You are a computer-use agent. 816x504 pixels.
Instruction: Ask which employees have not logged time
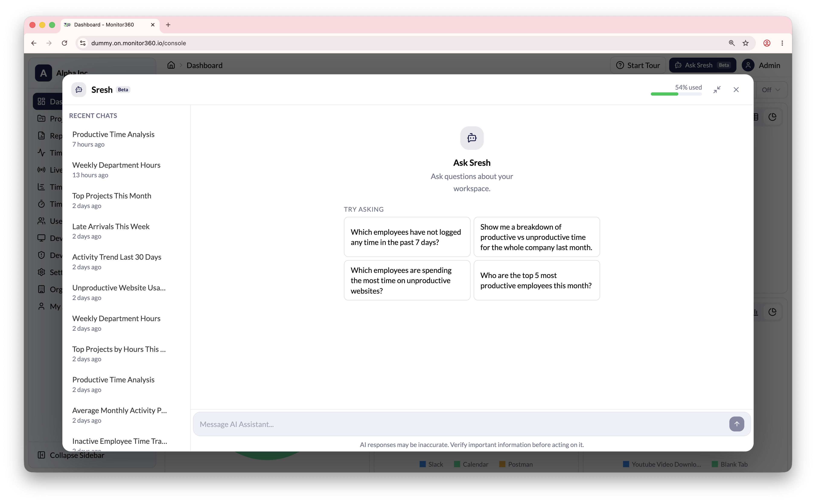click(x=407, y=237)
